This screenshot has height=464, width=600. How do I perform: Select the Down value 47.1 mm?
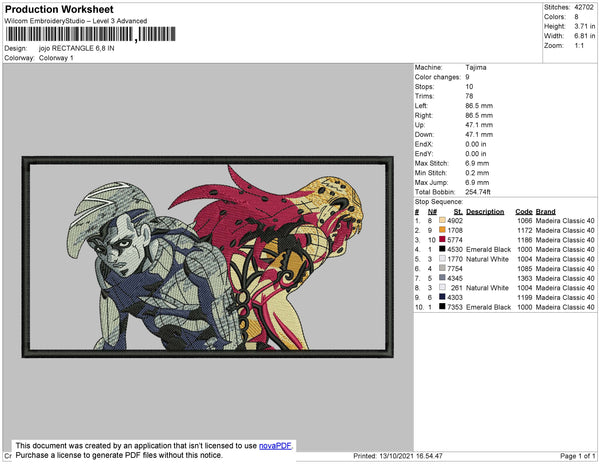pyautogui.click(x=479, y=135)
